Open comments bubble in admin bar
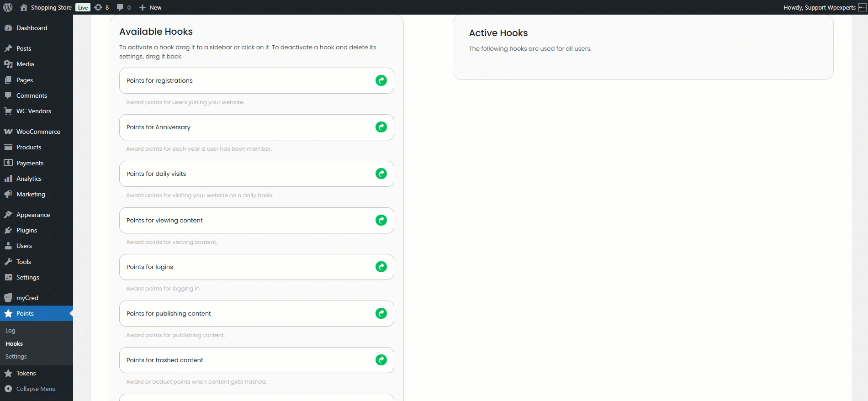Image resolution: width=868 pixels, height=401 pixels. (123, 7)
